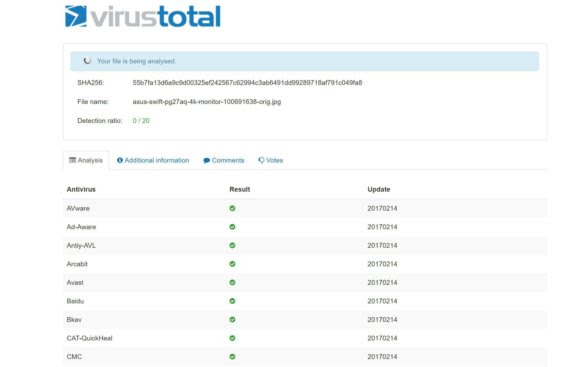Screen dimensions: 580x367
Task: Click the Antivirus column header
Action: coord(81,189)
